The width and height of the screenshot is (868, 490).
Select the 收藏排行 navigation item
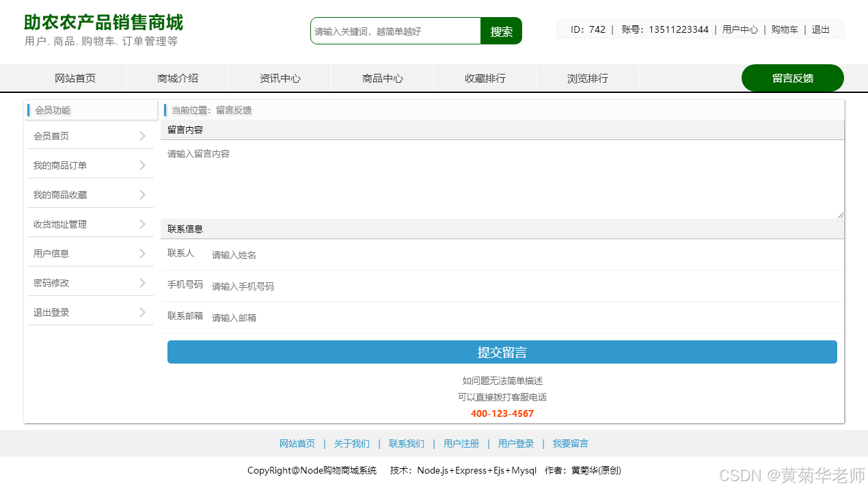pos(485,79)
